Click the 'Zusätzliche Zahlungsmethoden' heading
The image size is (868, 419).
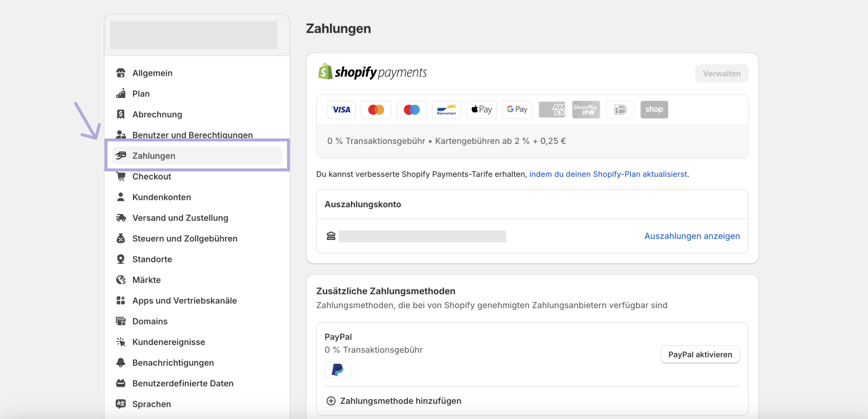[386, 291]
